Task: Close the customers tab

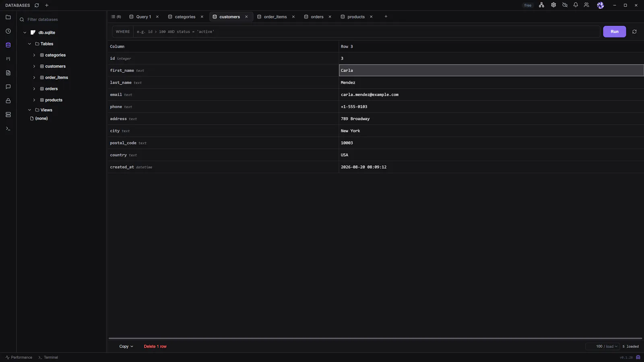Action: pyautogui.click(x=246, y=16)
